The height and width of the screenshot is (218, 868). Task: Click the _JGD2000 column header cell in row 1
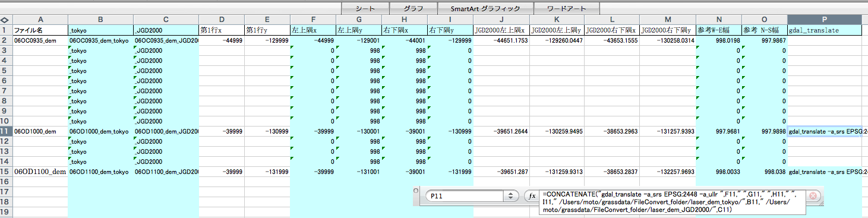(x=166, y=30)
